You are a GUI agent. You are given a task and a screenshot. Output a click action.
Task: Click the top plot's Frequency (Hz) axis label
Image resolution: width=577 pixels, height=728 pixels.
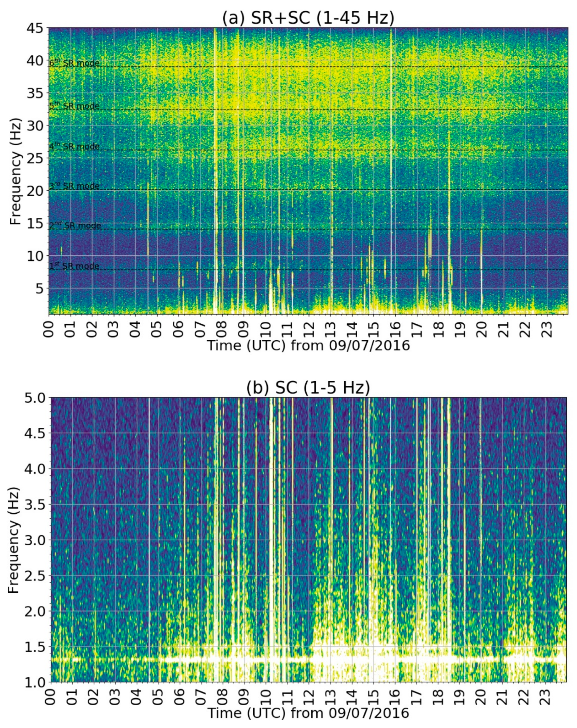15,171
